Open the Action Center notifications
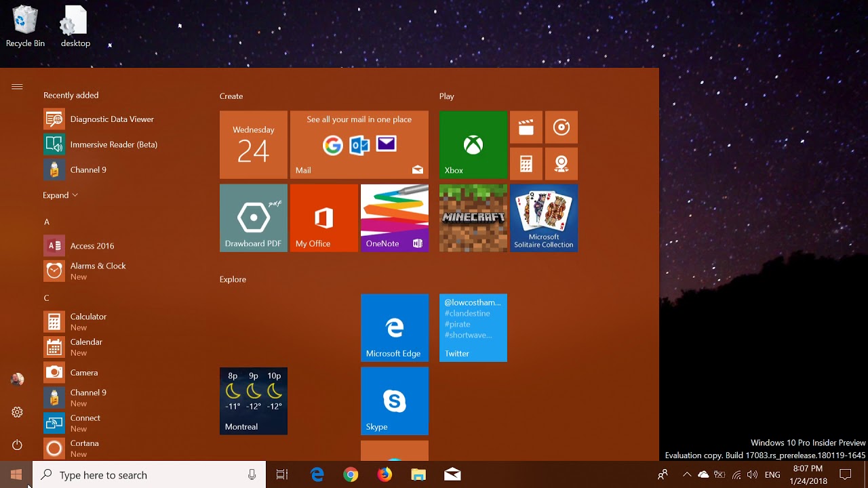 pyautogui.click(x=846, y=474)
